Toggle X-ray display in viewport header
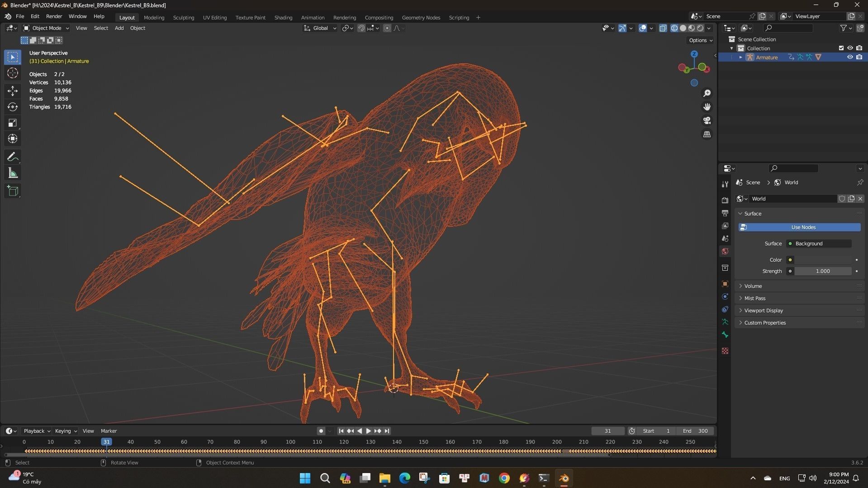868x488 pixels. (663, 28)
